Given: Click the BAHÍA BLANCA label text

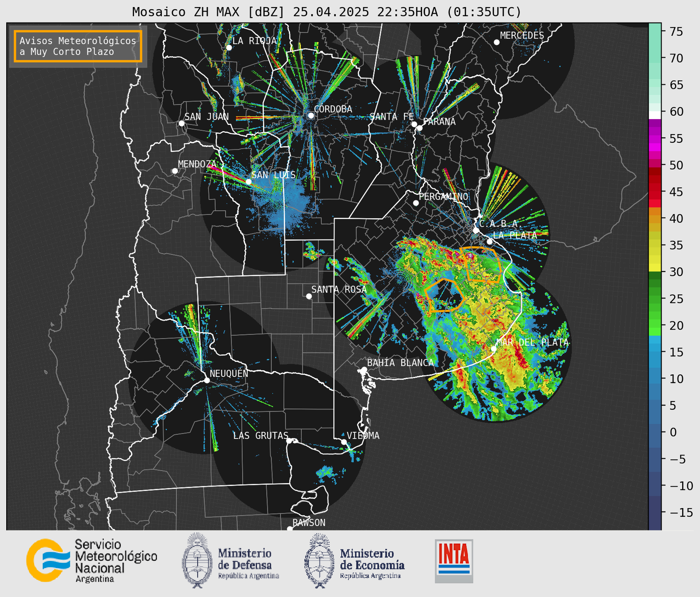Looking at the screenshot, I should 400,363.
